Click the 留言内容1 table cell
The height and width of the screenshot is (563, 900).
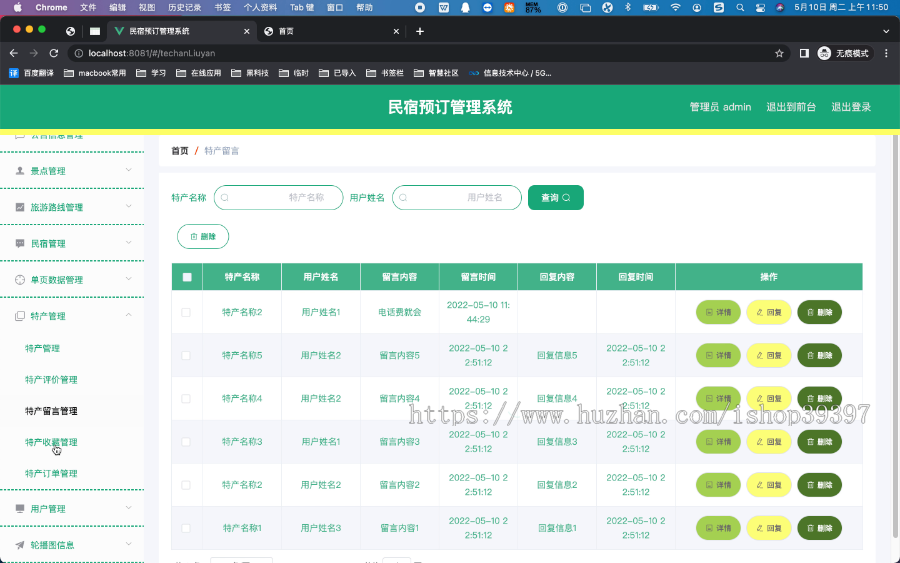point(399,528)
